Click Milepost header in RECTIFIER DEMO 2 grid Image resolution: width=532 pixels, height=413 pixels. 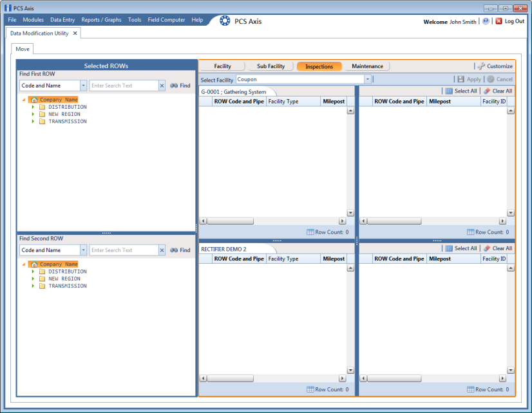(334, 259)
